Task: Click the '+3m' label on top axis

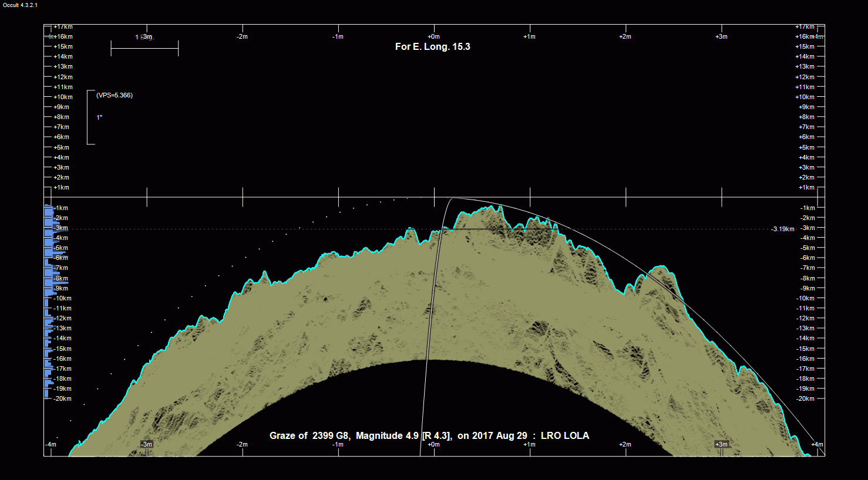Action: [x=722, y=36]
